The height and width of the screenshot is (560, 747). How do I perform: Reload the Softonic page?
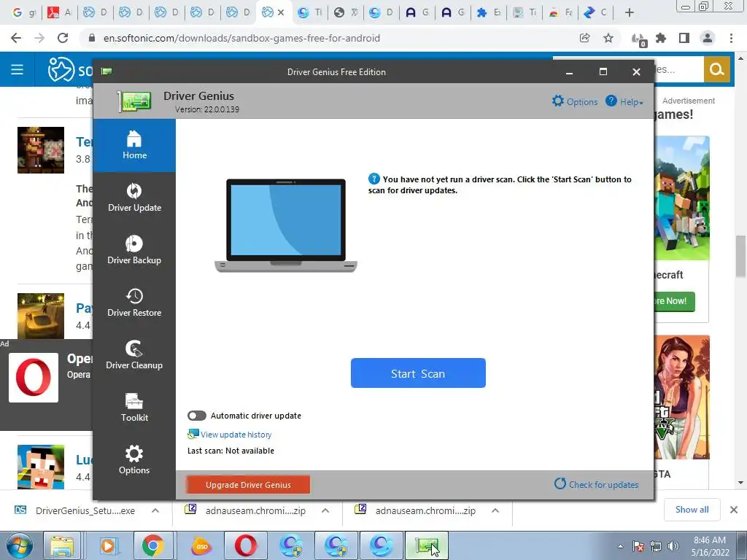[63, 38]
